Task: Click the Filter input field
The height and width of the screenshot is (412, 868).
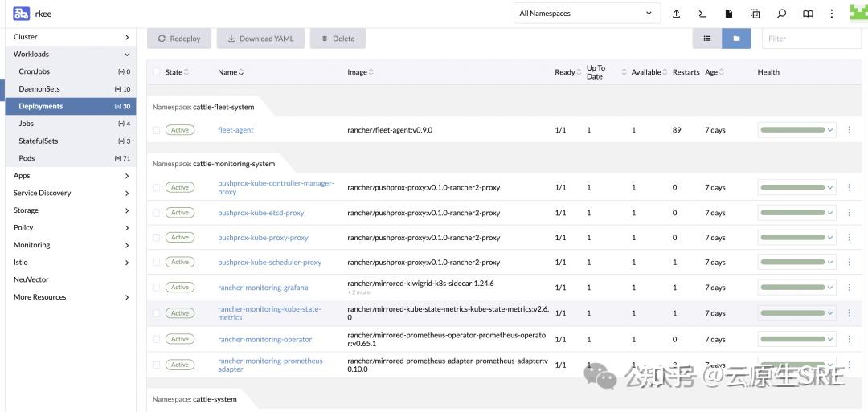Action: (812, 39)
